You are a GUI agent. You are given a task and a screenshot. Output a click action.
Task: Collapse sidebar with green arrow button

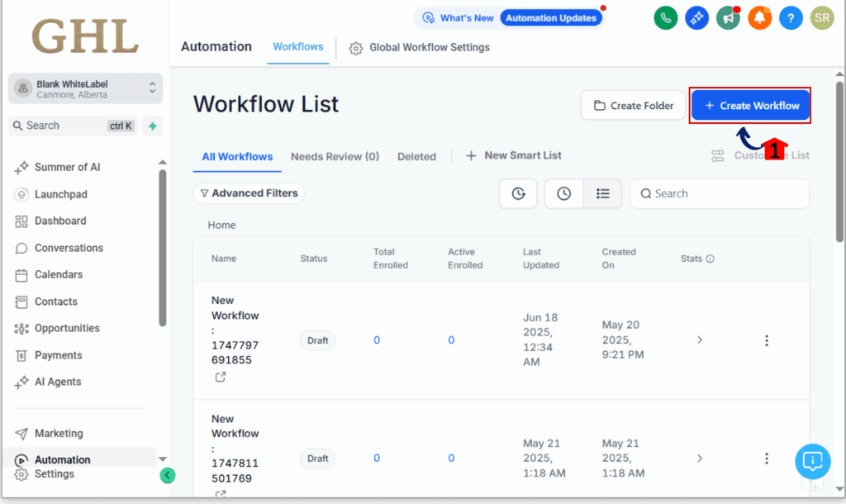pyautogui.click(x=167, y=475)
